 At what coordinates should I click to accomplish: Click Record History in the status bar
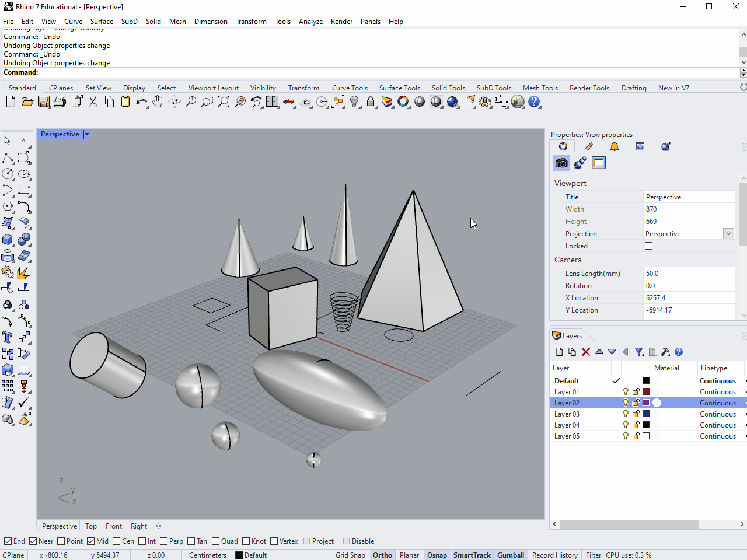555,555
